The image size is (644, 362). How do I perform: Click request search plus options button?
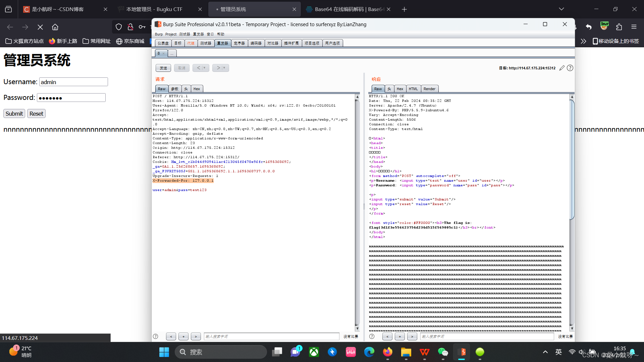(x=183, y=336)
